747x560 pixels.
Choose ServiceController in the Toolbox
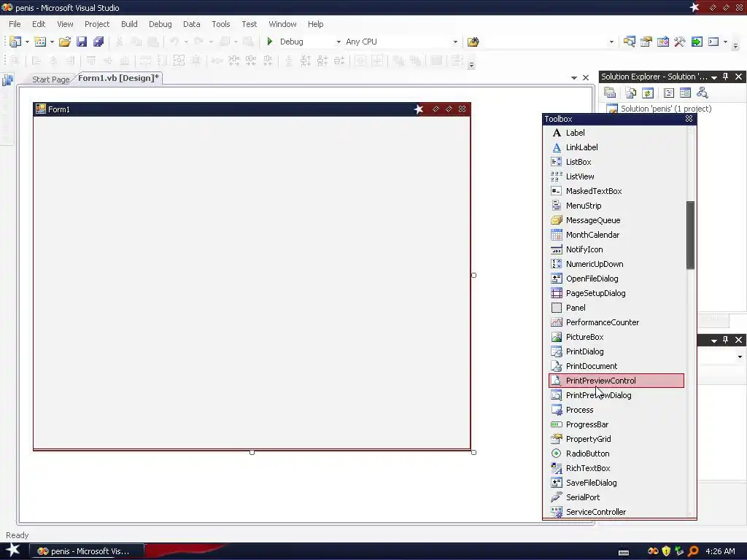point(616,512)
